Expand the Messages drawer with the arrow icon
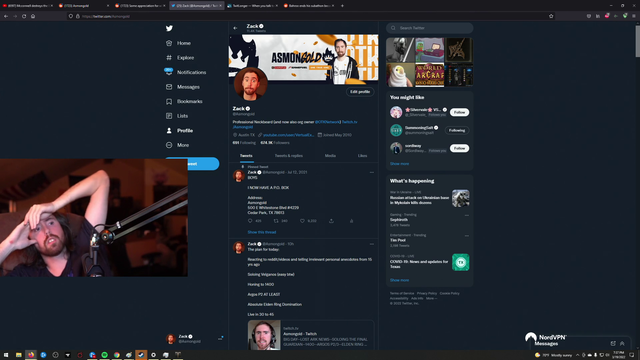The height and width of the screenshot is (360, 640). [x=622, y=343]
